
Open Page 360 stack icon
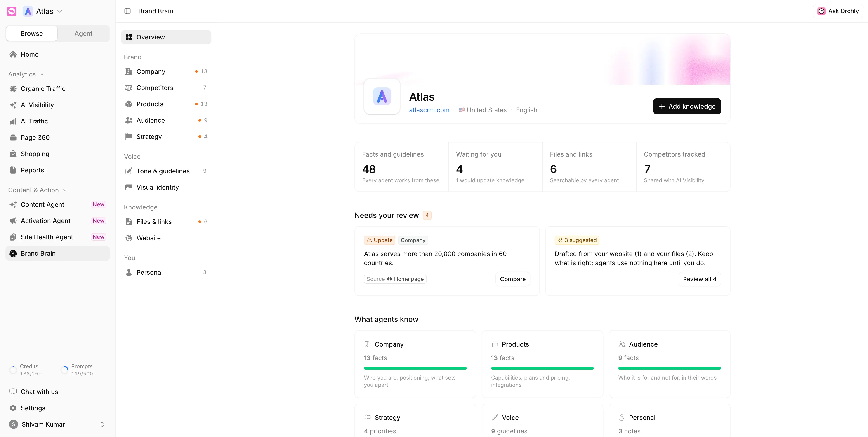pos(13,138)
